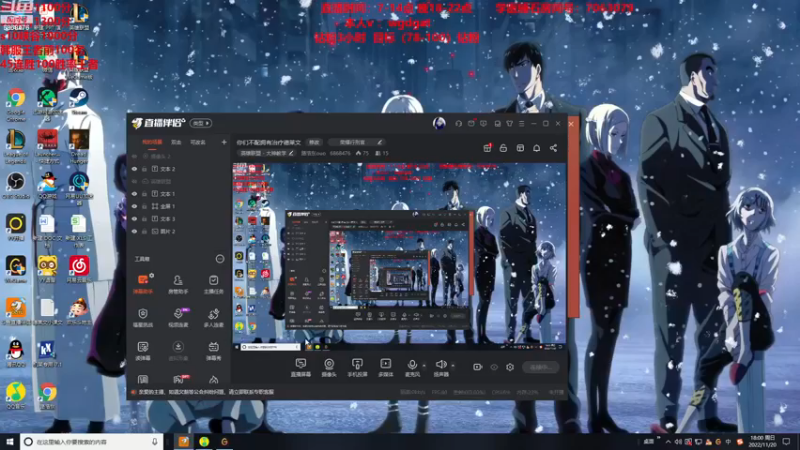Open the type dropdown beside 直播伴侣 logo
This screenshot has height=450, width=800.
coord(201,123)
